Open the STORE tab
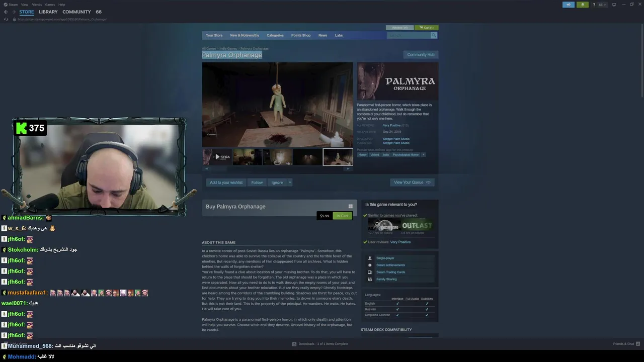This screenshot has width=644, height=362. [x=27, y=12]
